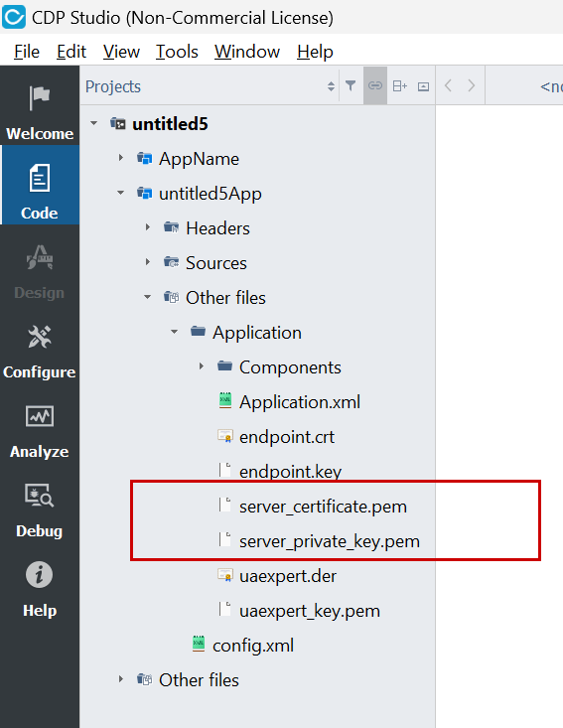This screenshot has width=563, height=728.
Task: Collapse the Application folder
Action: point(175,332)
